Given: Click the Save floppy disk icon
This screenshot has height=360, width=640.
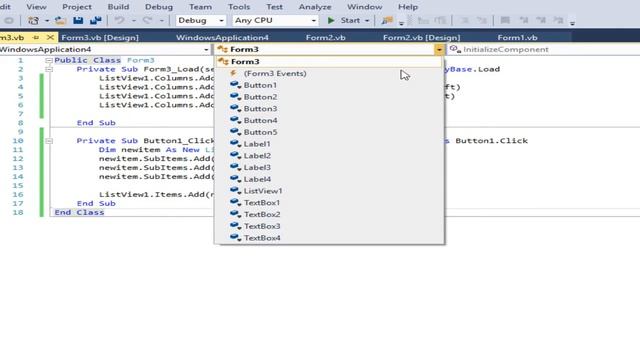Looking at the screenshot, I should click(78, 20).
